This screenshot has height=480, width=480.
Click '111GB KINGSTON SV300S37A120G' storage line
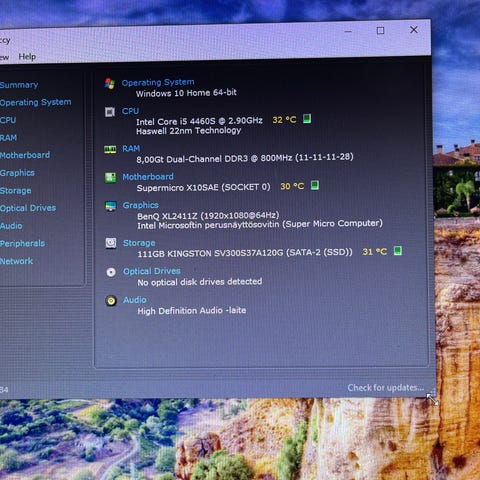coord(245,253)
